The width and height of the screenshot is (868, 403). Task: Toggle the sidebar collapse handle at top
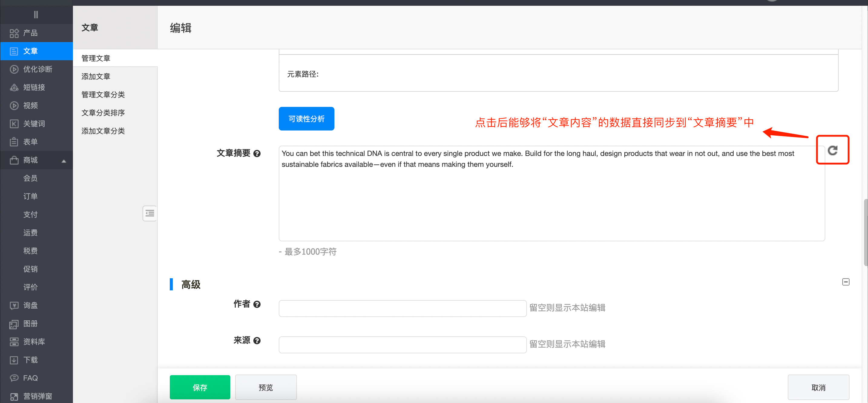coord(36,15)
